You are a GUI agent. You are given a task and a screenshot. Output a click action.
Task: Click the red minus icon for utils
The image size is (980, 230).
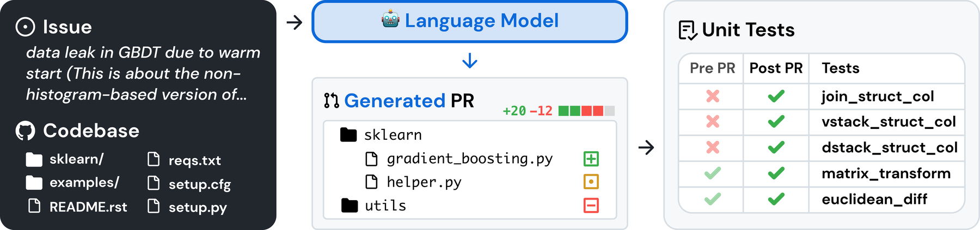(591, 206)
